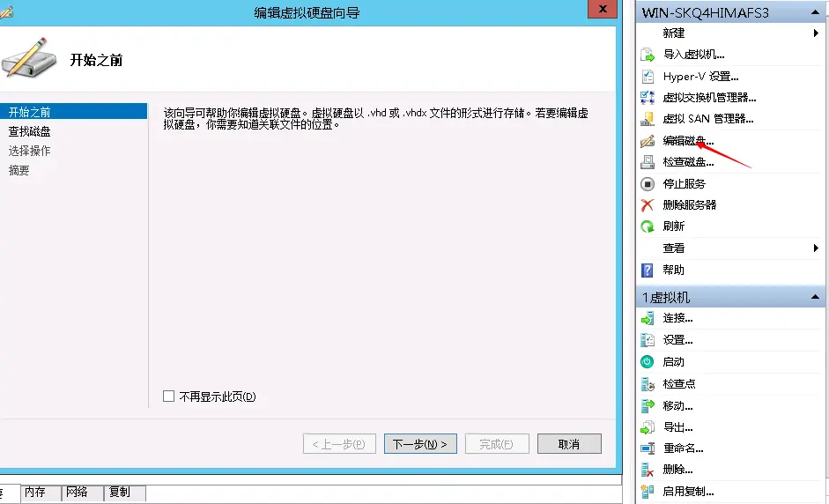Switch to the 内存 tab
Viewport: 829px width, 504px height.
click(41, 493)
